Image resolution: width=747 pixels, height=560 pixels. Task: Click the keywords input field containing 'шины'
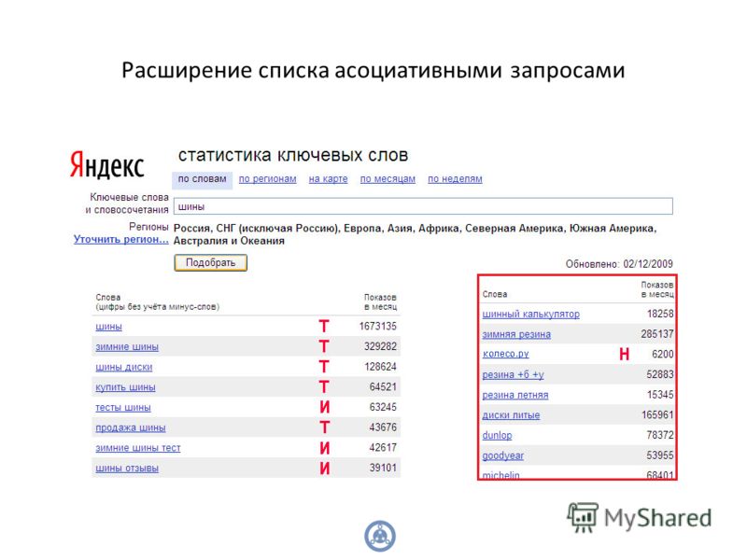423,206
